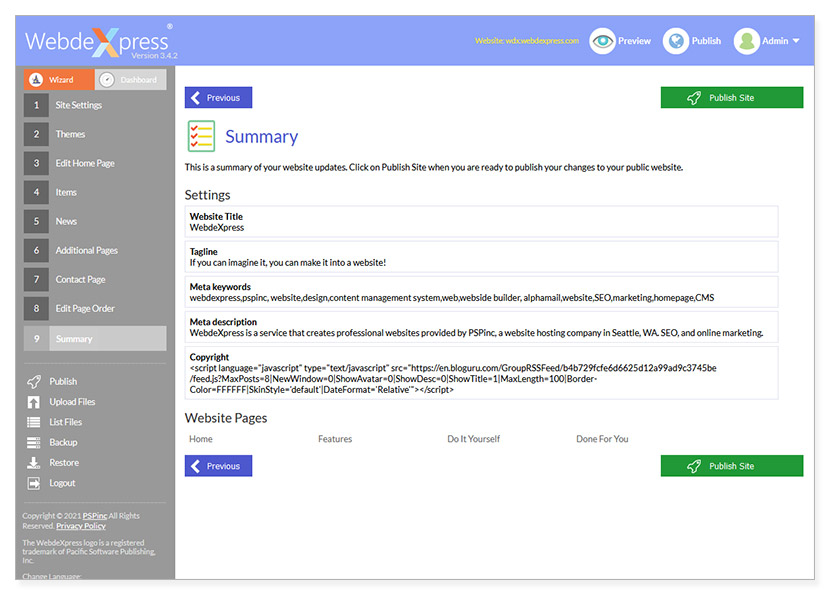Click the Tagline settings box
Viewport: 830px width, 595px height.
(x=481, y=257)
